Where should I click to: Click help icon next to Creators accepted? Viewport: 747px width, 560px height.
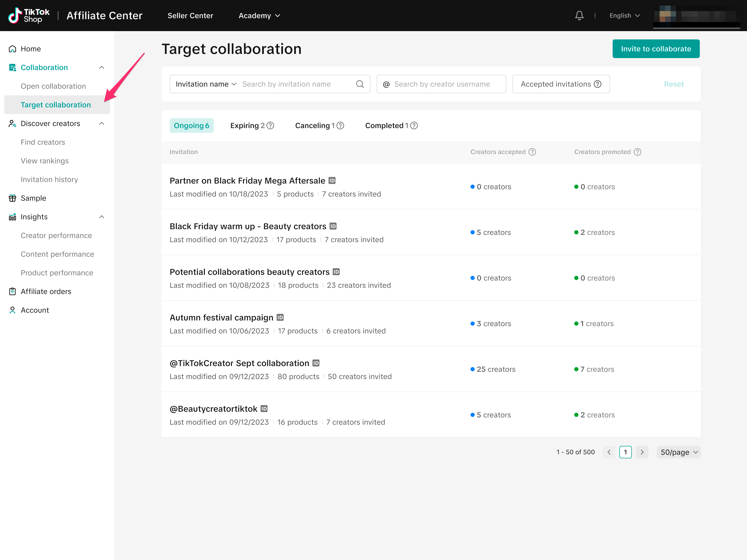pyautogui.click(x=532, y=152)
